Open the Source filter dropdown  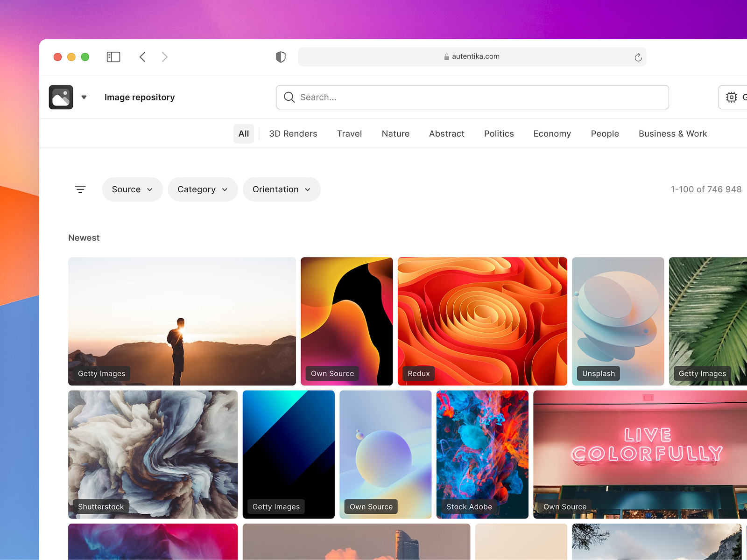[x=132, y=189]
